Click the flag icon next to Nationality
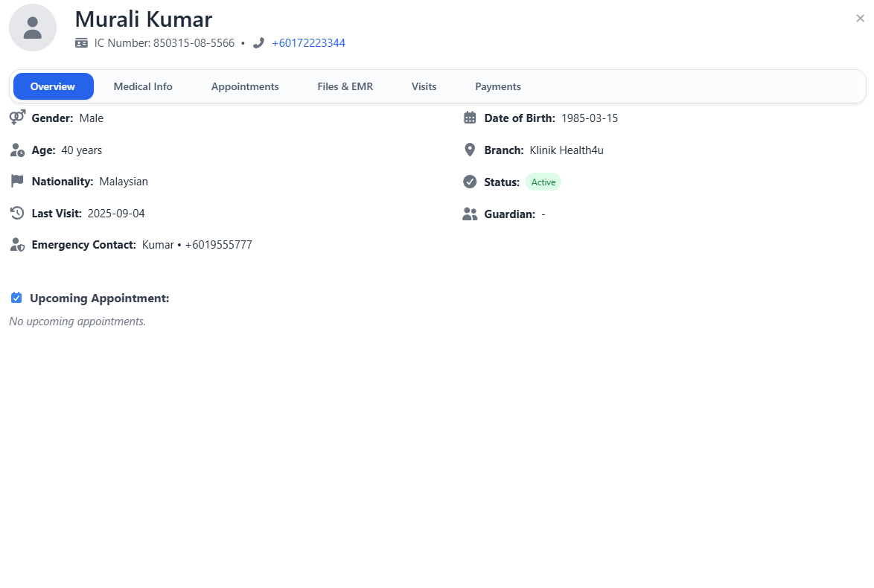This screenshot has width=874, height=588. click(x=16, y=180)
